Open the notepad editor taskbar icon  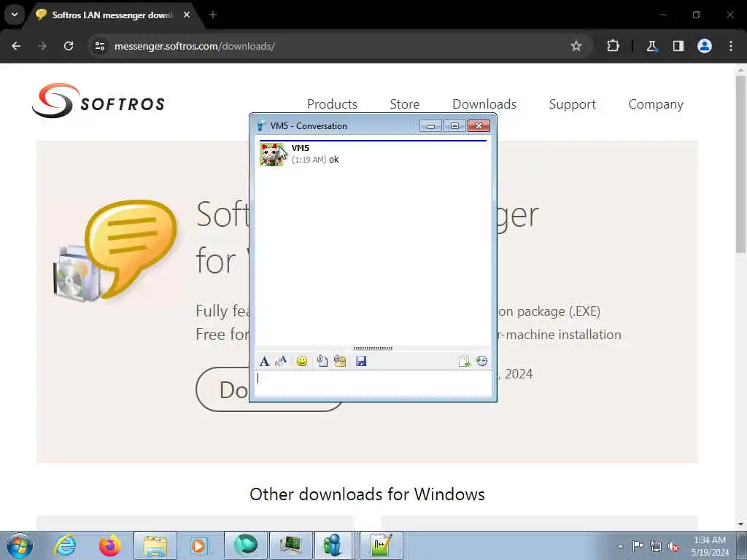tap(381, 545)
